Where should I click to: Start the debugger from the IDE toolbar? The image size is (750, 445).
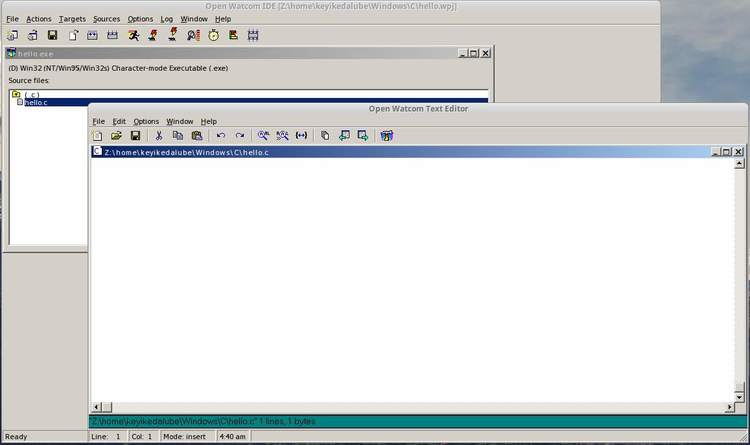coord(153,35)
